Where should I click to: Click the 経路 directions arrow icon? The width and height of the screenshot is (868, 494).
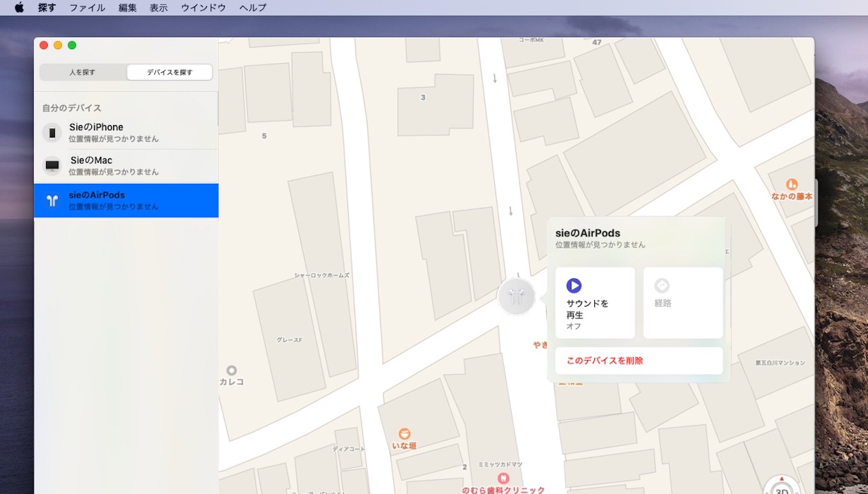pyautogui.click(x=662, y=285)
